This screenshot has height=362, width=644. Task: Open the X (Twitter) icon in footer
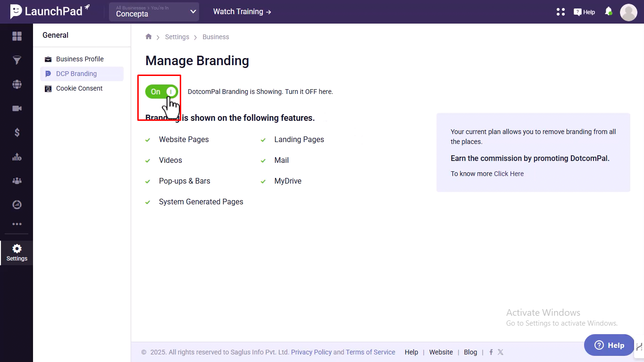click(x=501, y=352)
